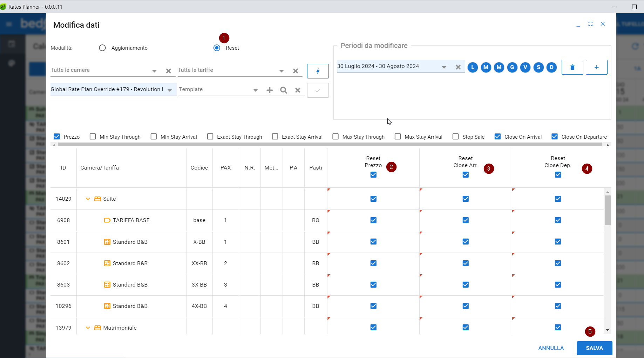Open the 'Tutte le tariffe' dropdown
Screen dimensions: 644x358
coord(281,71)
